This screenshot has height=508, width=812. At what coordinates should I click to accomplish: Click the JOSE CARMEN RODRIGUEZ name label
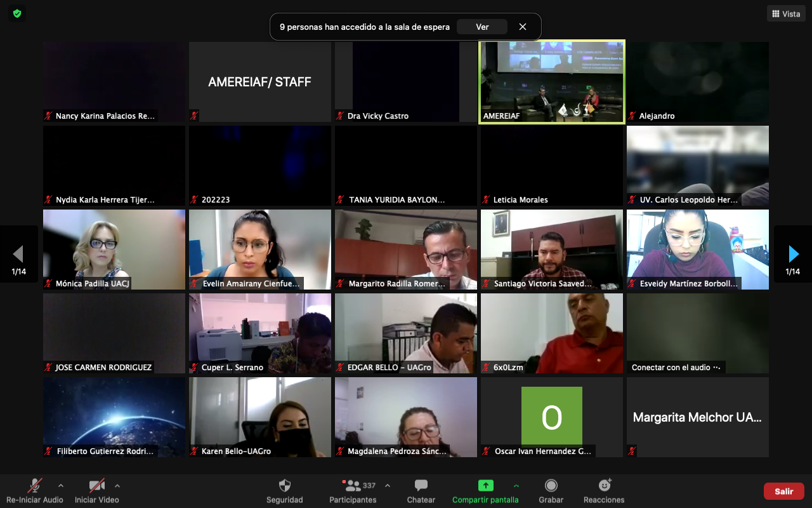pyautogui.click(x=103, y=368)
